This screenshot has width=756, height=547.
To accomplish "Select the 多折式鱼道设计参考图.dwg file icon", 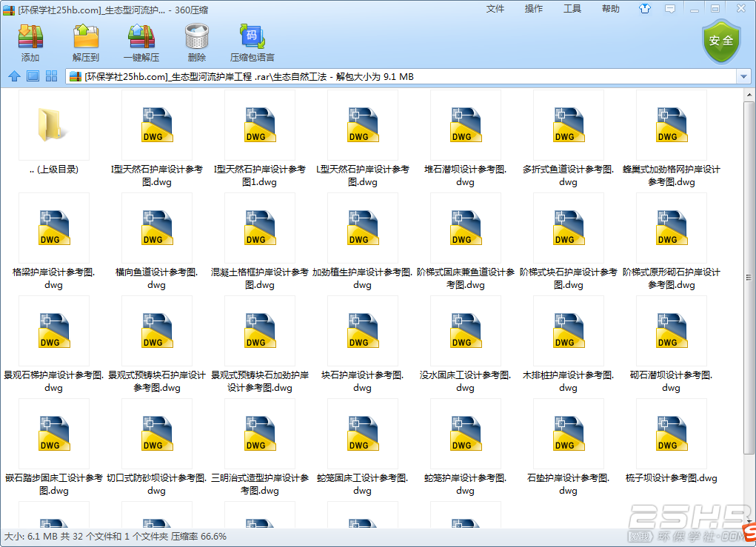I will pyautogui.click(x=569, y=125).
